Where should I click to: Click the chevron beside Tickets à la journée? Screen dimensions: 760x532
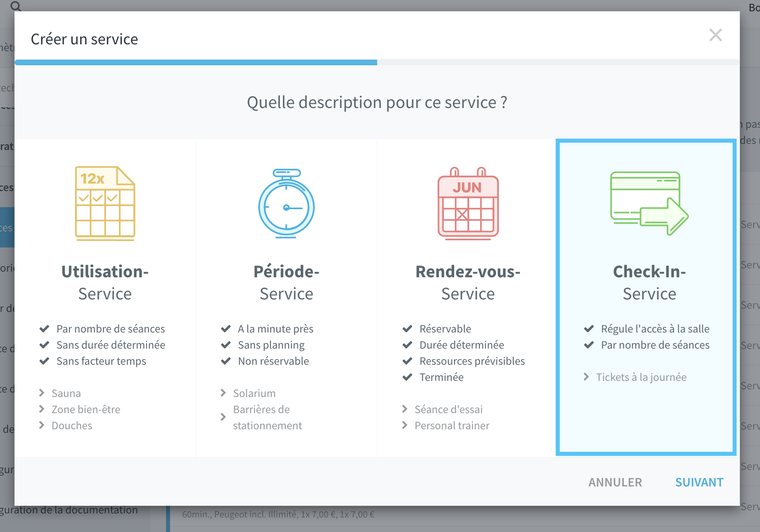(x=586, y=377)
